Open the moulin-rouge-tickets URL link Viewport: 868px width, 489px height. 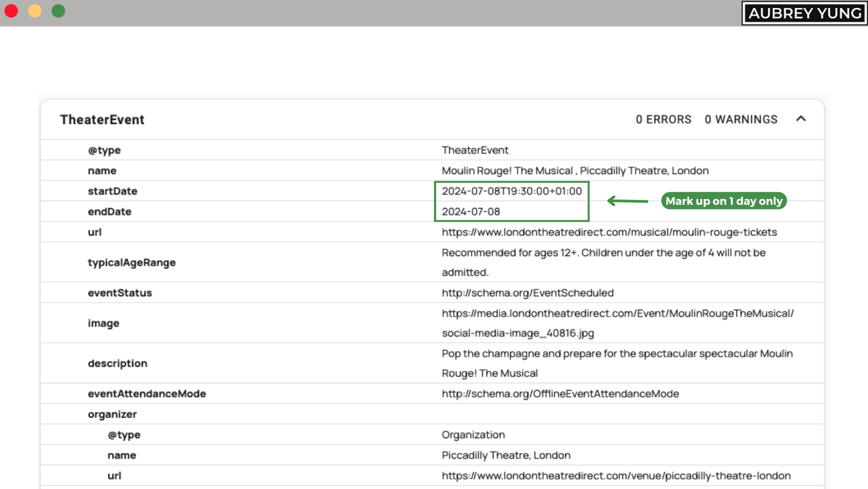pos(609,232)
